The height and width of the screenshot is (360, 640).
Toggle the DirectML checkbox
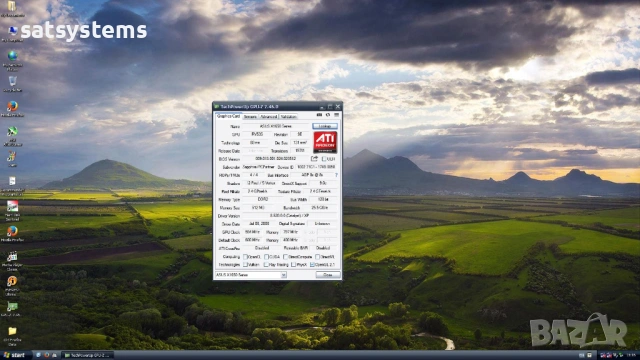pos(318,257)
